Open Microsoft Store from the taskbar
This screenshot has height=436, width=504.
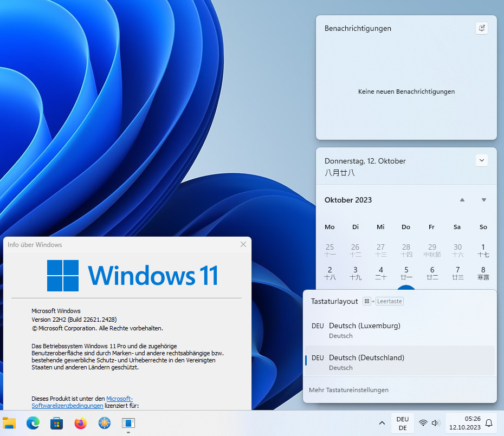click(56, 423)
